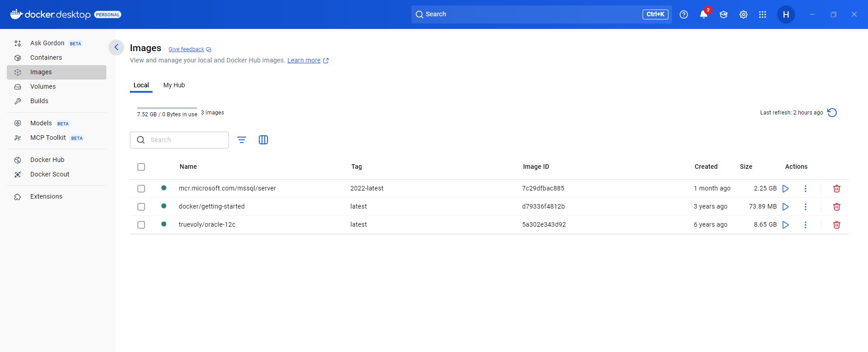Run the mssql/server image

coord(786,189)
